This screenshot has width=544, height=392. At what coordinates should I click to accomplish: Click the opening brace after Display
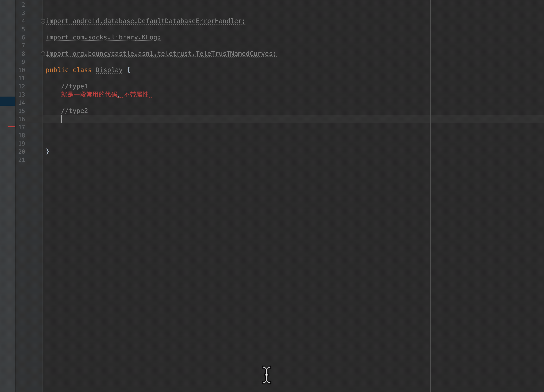point(128,70)
